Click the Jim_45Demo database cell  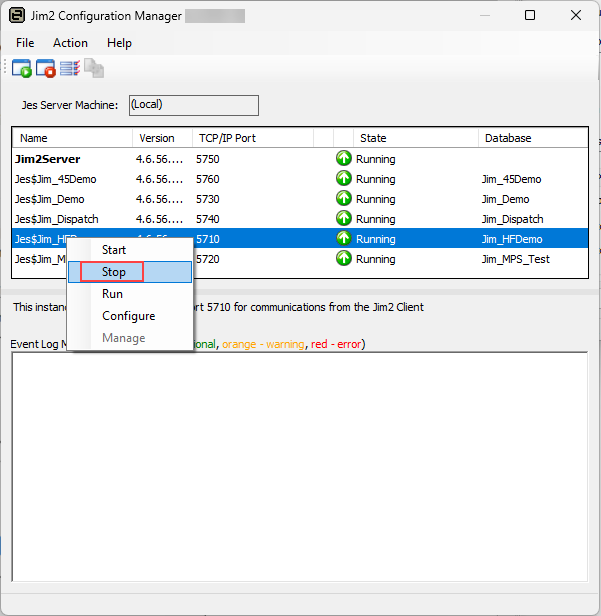point(511,179)
